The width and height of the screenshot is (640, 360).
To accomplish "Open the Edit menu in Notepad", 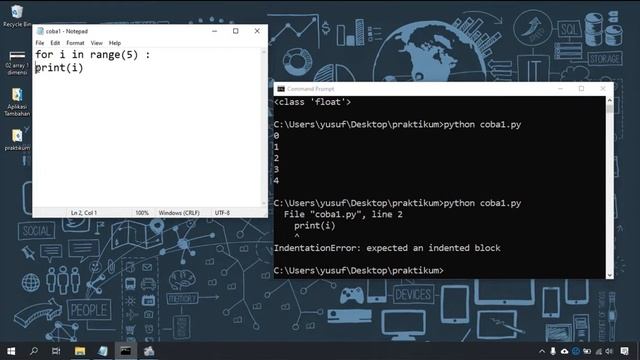I will pos(55,43).
